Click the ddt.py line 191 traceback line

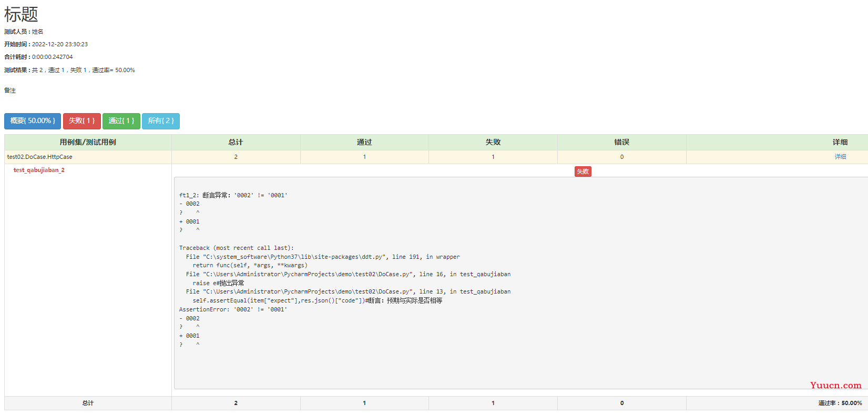point(323,257)
